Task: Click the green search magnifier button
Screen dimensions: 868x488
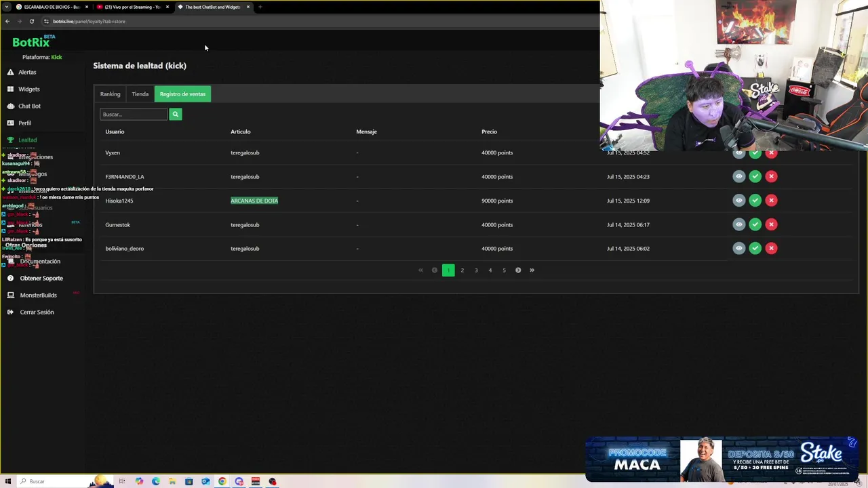Action: click(175, 114)
